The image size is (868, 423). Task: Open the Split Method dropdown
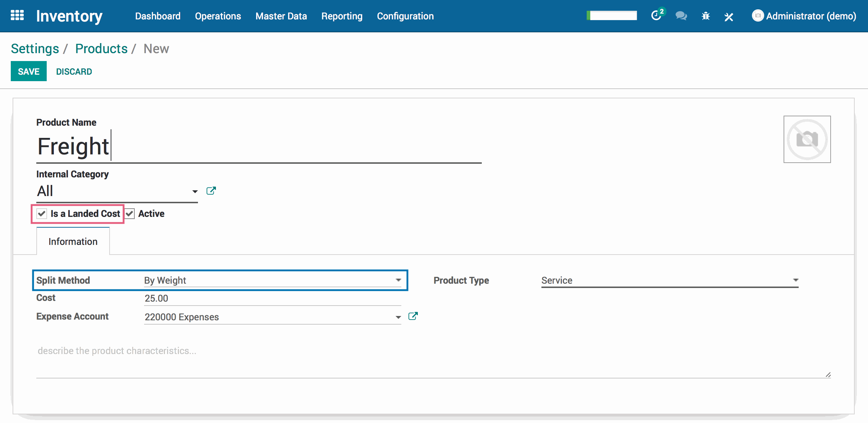pos(273,280)
